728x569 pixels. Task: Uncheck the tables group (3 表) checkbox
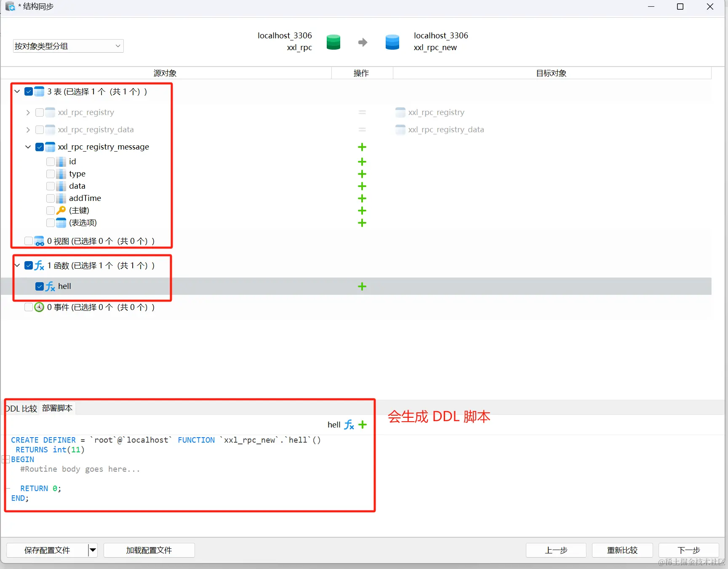point(29,91)
